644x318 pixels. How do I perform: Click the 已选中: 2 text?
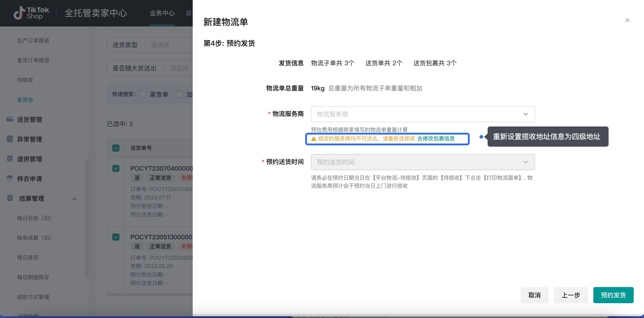(120, 124)
